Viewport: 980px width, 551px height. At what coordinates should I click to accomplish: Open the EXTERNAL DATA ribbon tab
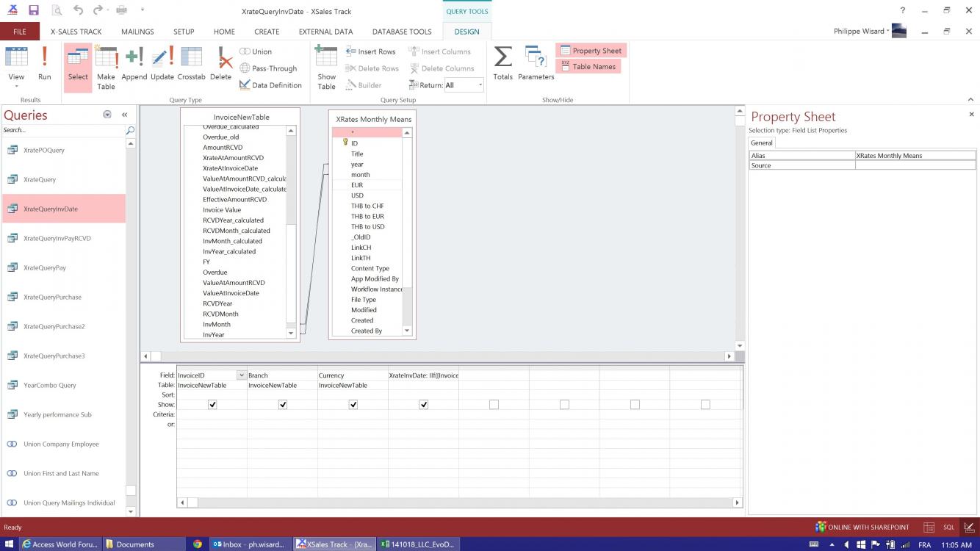tap(325, 32)
